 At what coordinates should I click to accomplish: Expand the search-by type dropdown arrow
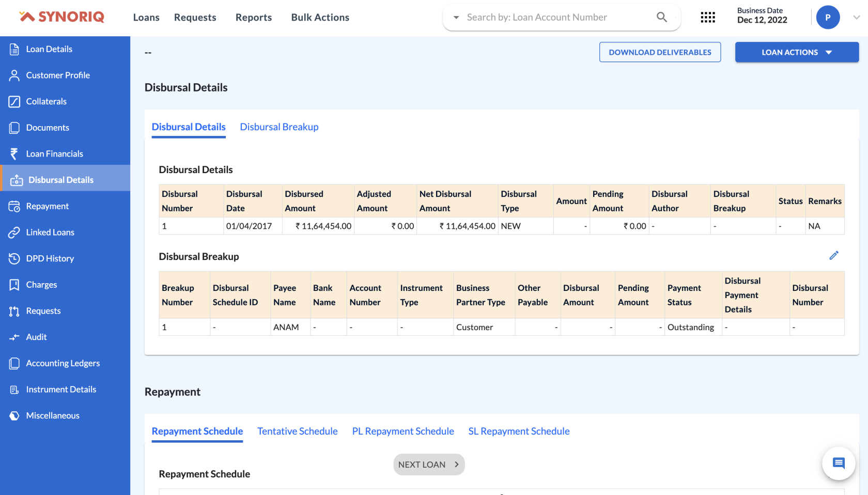click(456, 18)
